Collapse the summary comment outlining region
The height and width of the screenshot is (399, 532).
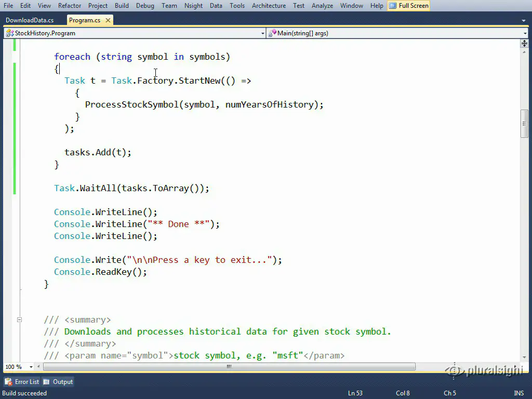click(x=19, y=320)
